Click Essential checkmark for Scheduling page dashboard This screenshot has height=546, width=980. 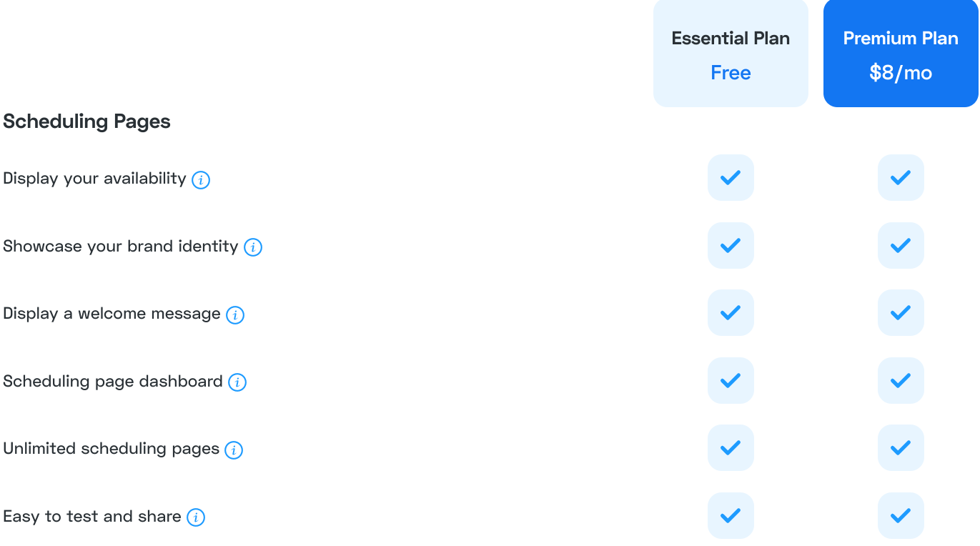click(731, 380)
